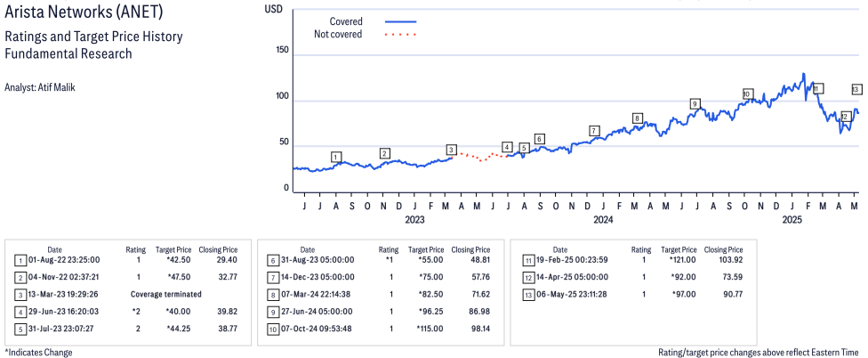
Task: Click date 13-Mar-23 19:29:26 in the table
Action: pyautogui.click(x=62, y=294)
